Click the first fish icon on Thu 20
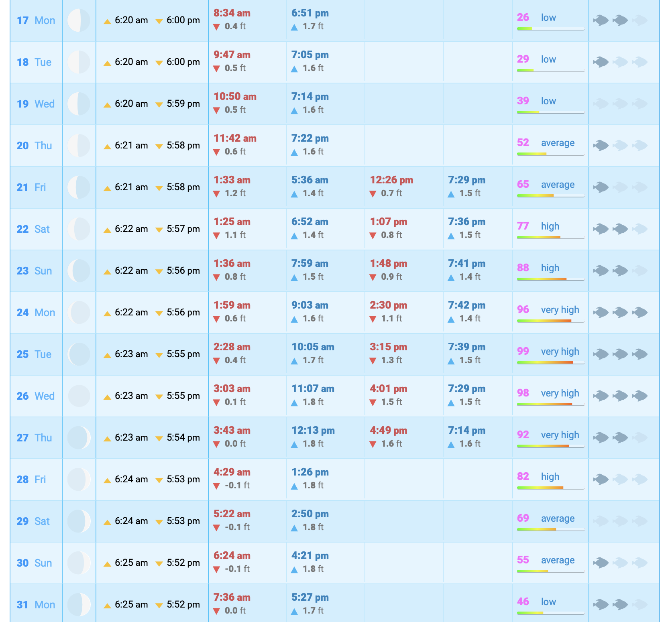 pos(601,146)
